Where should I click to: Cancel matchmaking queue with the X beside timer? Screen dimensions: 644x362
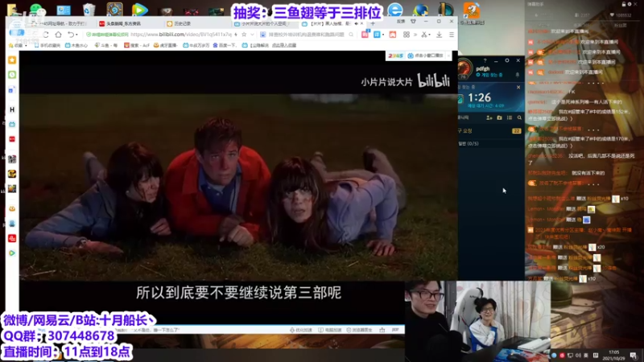coord(518,87)
